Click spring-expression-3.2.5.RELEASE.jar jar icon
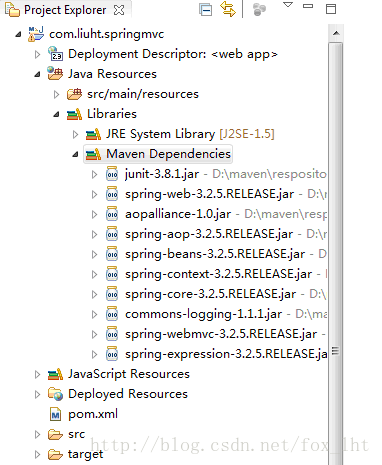The height and width of the screenshot is (465, 382). click(x=112, y=354)
